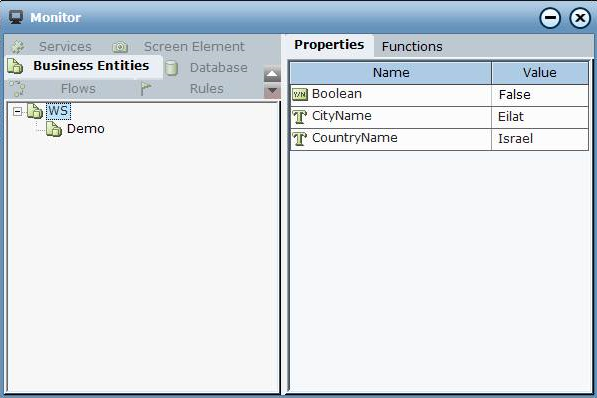Click the CityName text type icon
The height and width of the screenshot is (398, 597).
[x=300, y=117]
